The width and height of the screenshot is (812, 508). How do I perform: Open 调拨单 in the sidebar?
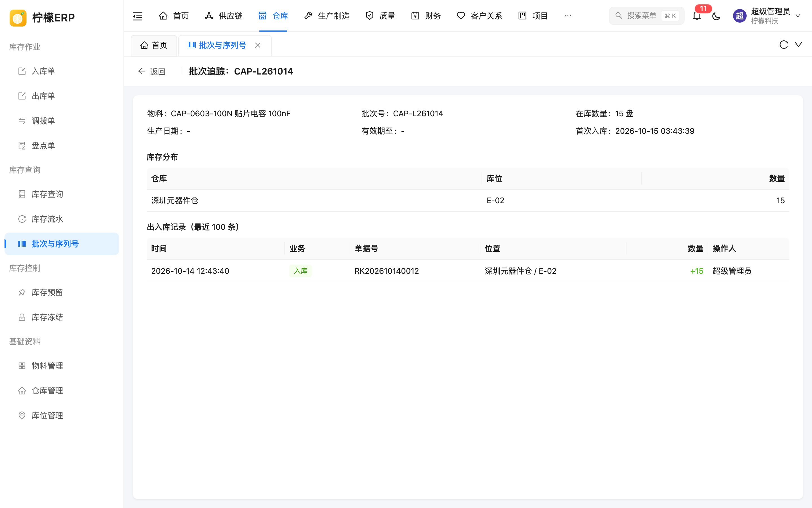pyautogui.click(x=62, y=121)
